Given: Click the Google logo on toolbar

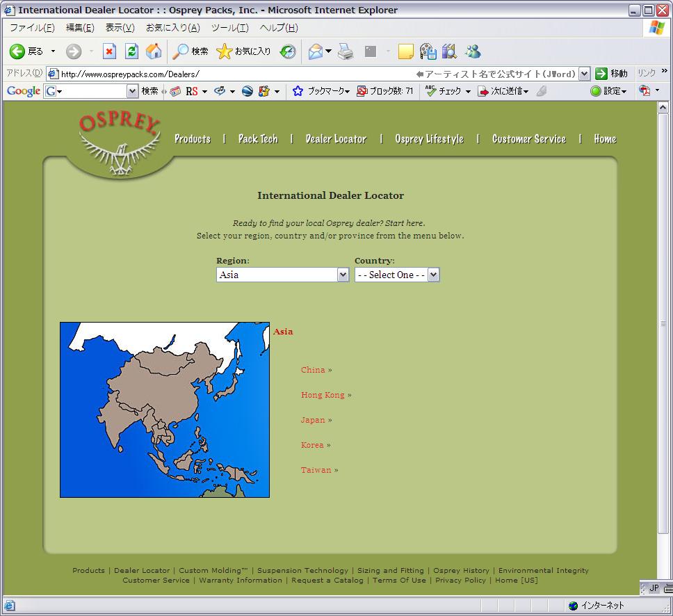Looking at the screenshot, I should tap(24, 91).
